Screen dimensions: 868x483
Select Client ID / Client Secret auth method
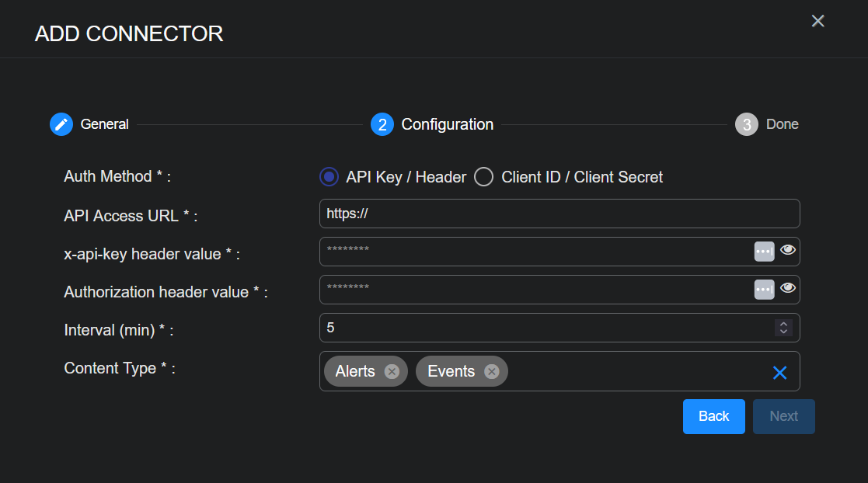coord(483,177)
